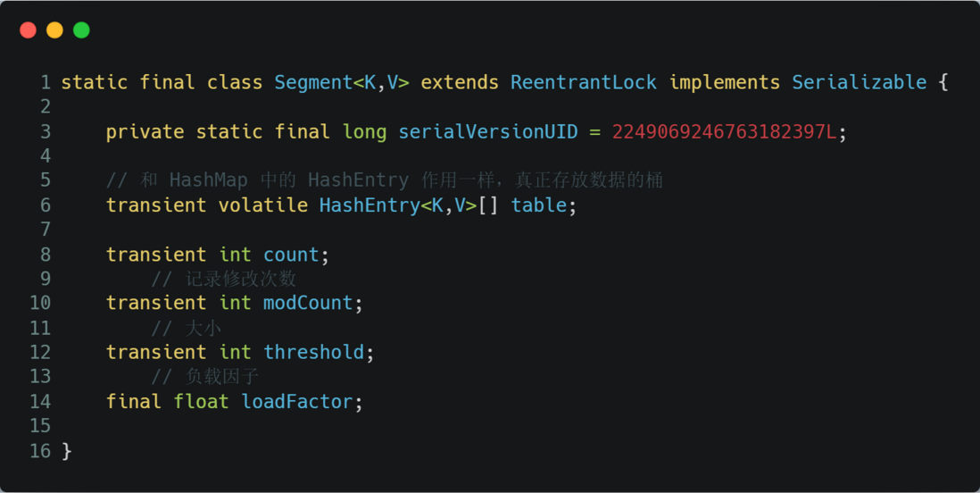This screenshot has height=493, width=980.
Task: Click the yellow minimize window dot
Action: click(x=55, y=30)
